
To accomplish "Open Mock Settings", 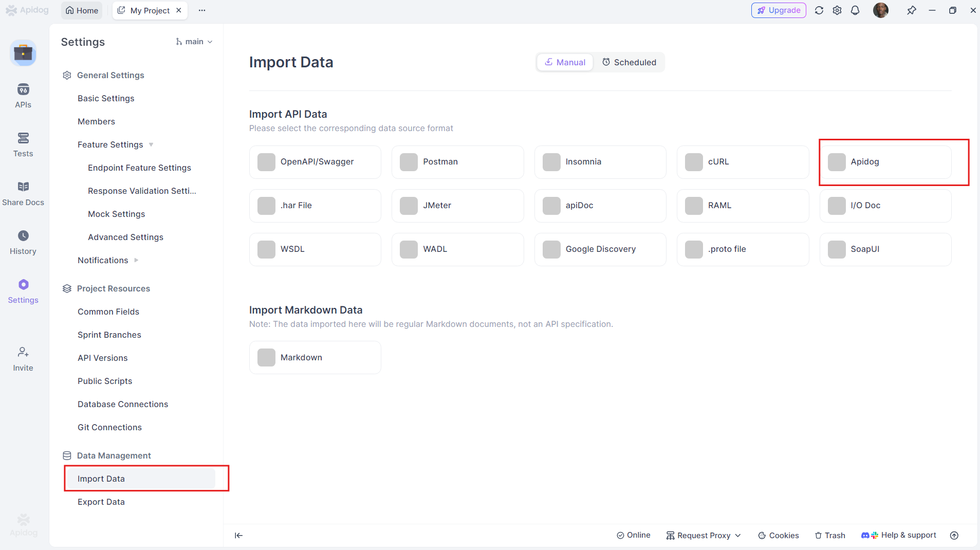I will pyautogui.click(x=116, y=214).
